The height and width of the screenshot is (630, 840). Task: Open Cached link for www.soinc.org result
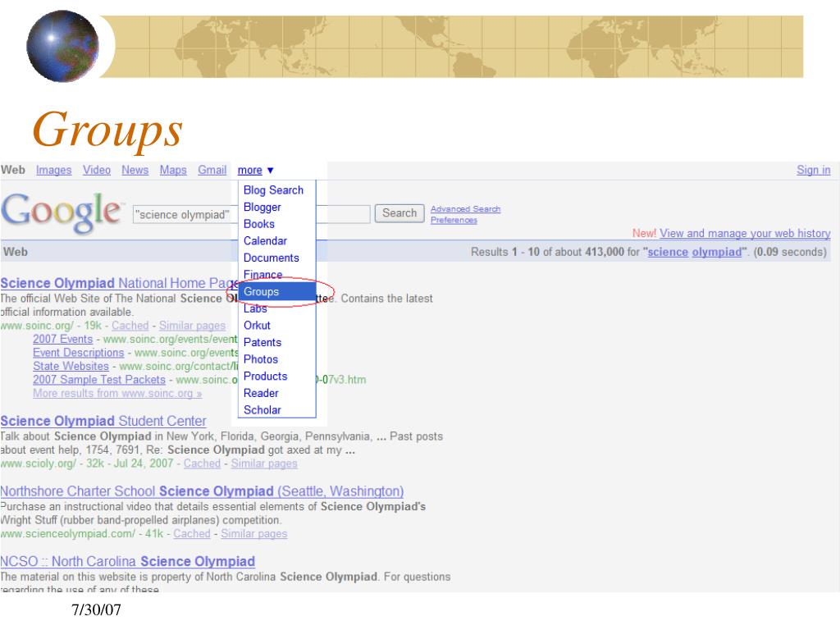[130, 325]
